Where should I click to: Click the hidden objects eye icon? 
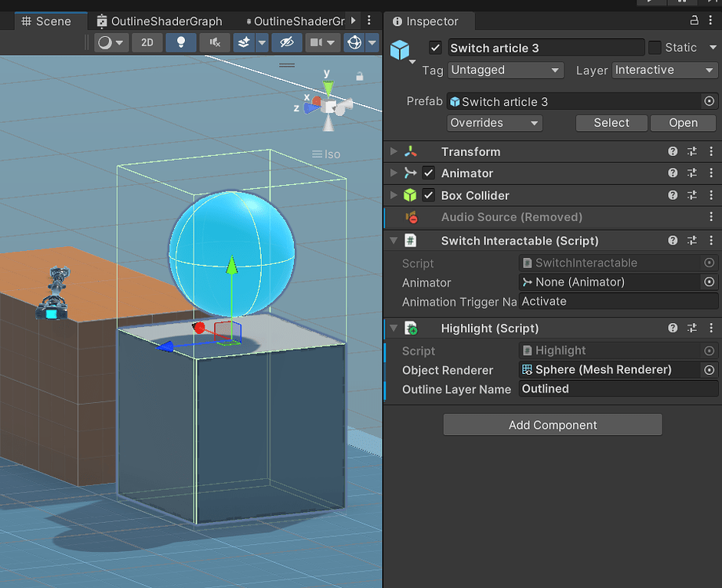[x=287, y=43]
